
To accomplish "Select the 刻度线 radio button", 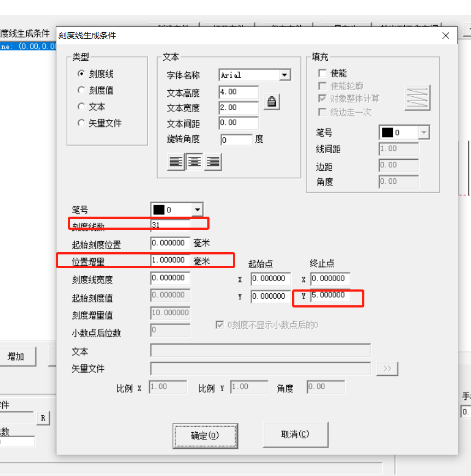I will pos(81,74).
